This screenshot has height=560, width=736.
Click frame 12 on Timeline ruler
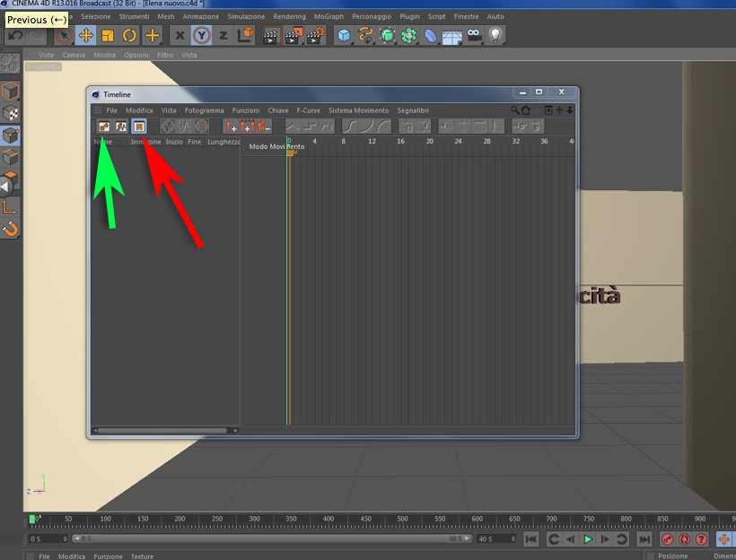[x=372, y=141]
